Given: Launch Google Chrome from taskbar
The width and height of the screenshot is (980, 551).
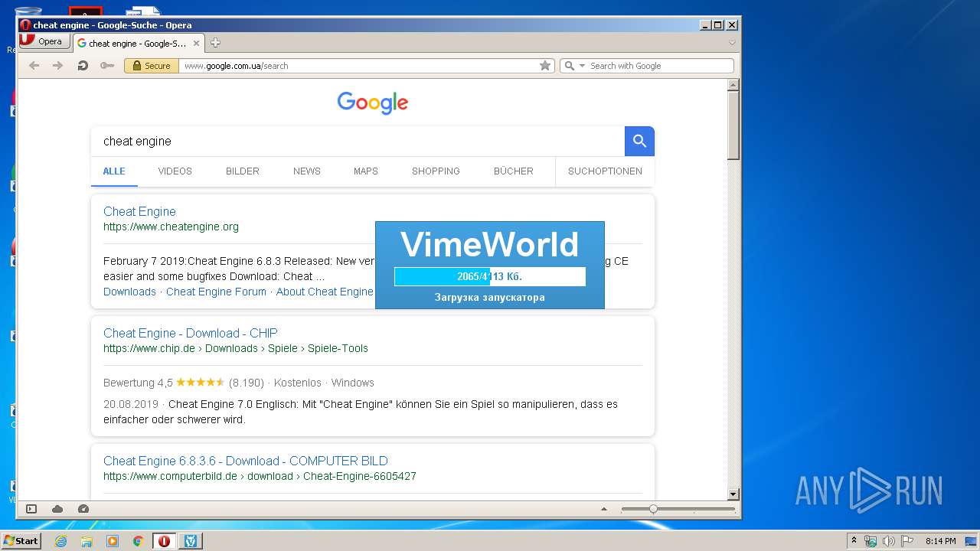Looking at the screenshot, I should (138, 541).
